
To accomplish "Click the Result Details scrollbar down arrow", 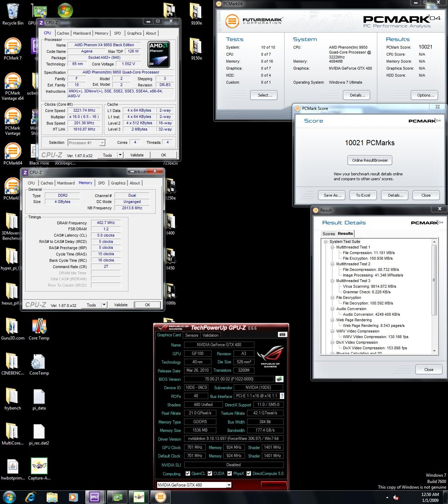I will pos(434,351).
